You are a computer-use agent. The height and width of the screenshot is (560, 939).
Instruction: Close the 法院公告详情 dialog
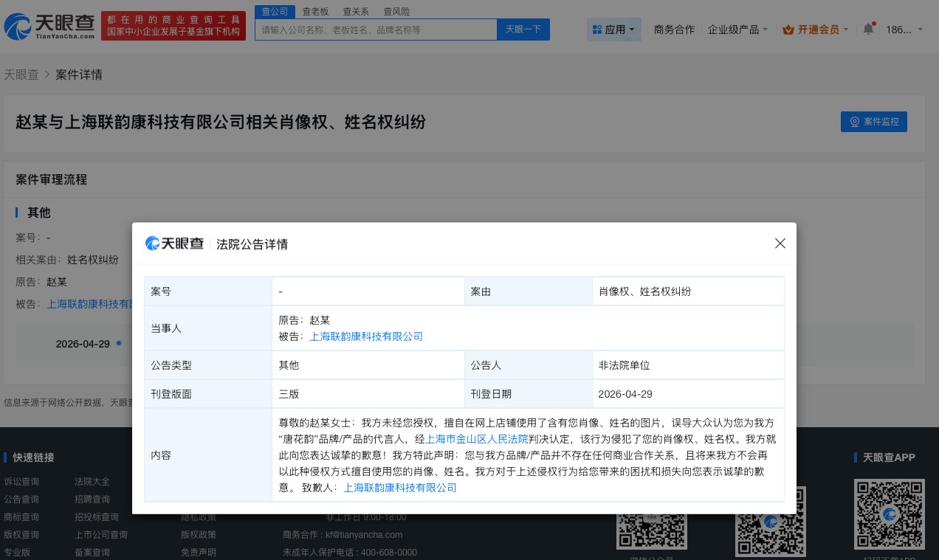pyautogui.click(x=780, y=243)
